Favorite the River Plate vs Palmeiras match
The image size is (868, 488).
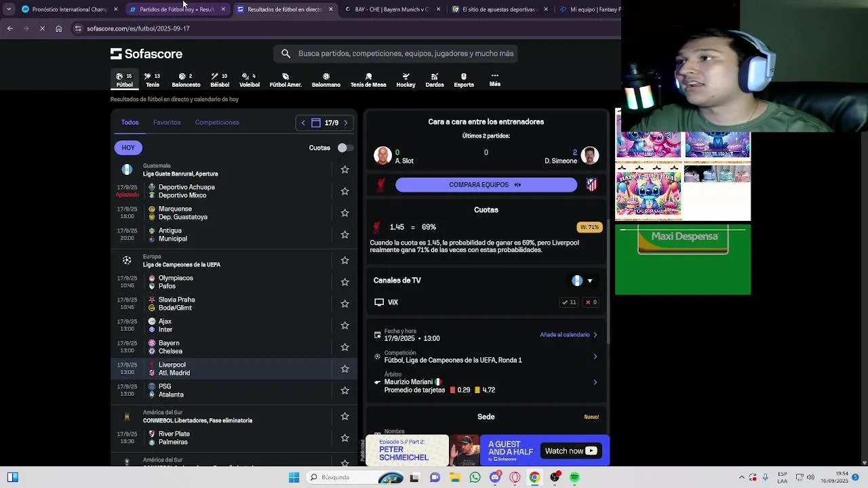(x=344, y=438)
